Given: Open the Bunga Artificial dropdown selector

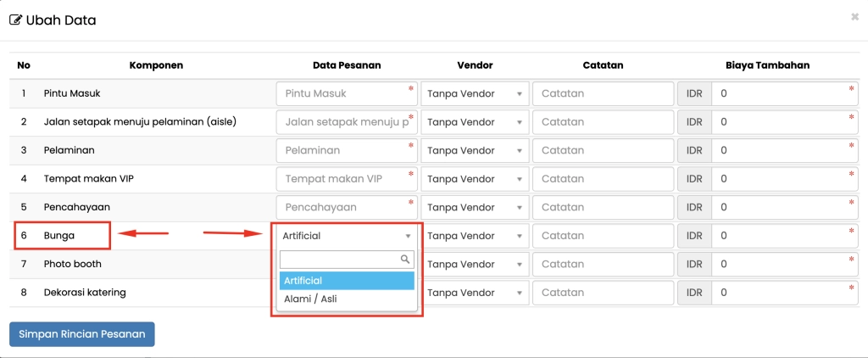Looking at the screenshot, I should 347,236.
